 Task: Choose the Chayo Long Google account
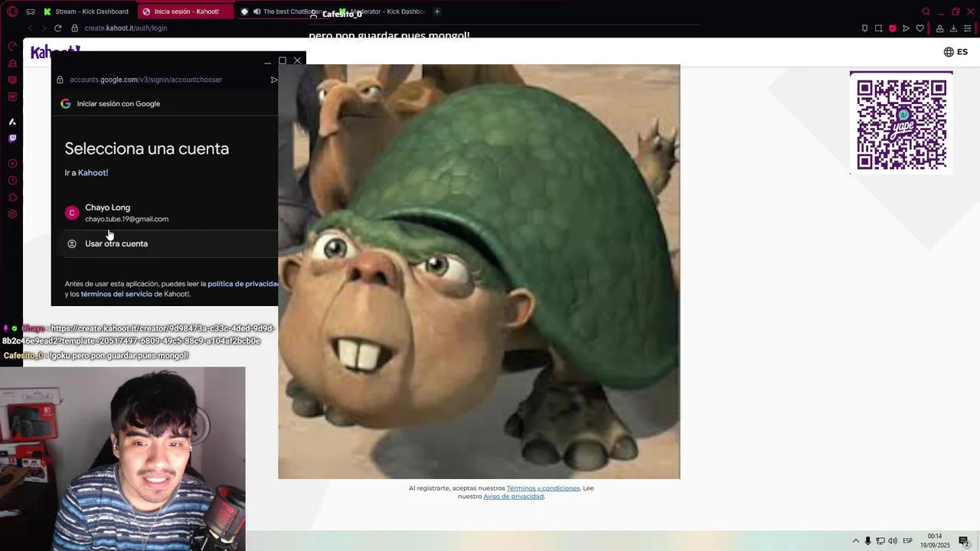coord(165,213)
